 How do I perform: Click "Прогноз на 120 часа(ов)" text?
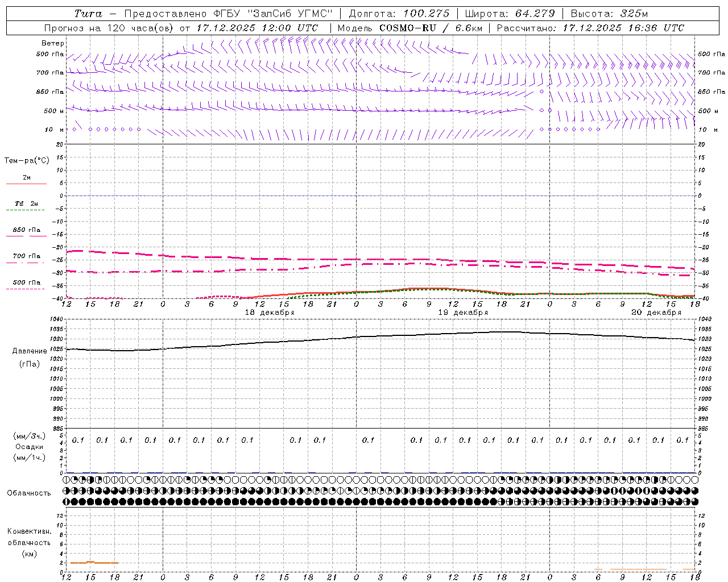tap(109, 28)
